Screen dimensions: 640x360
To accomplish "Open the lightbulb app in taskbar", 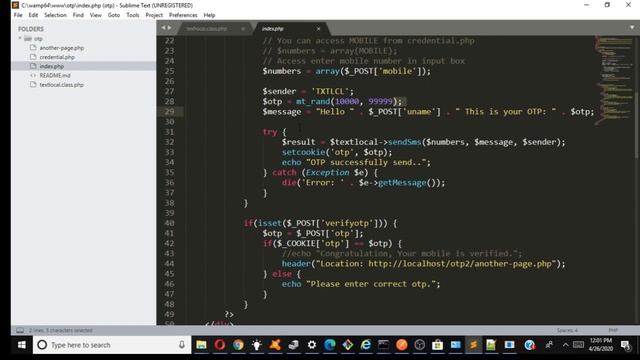I will click(x=256, y=345).
